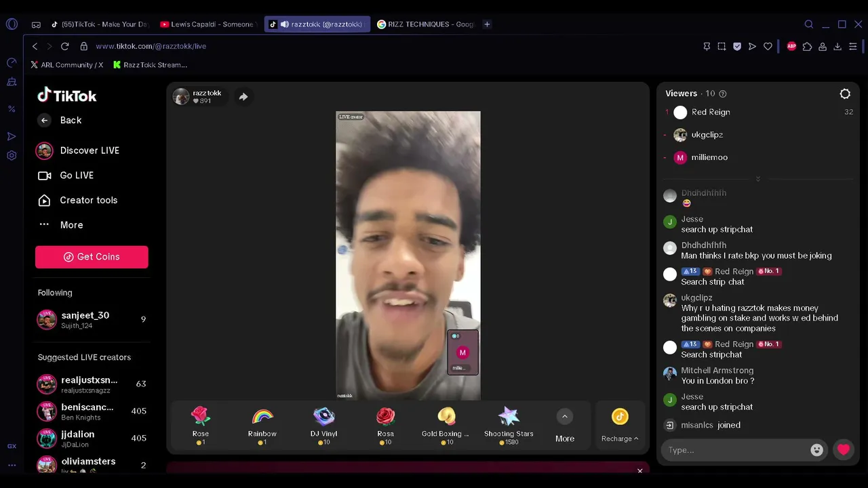
Task: Tap the heart like button in chat
Action: (x=844, y=450)
